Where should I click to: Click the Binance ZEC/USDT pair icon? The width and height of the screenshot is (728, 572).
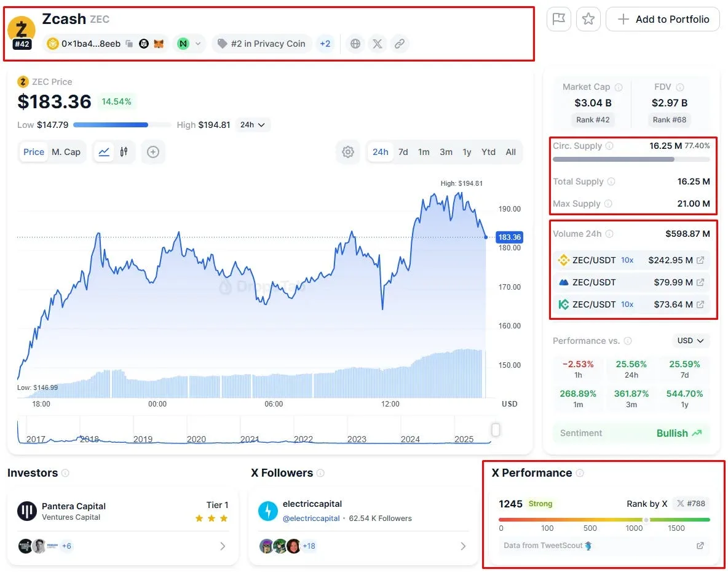564,260
